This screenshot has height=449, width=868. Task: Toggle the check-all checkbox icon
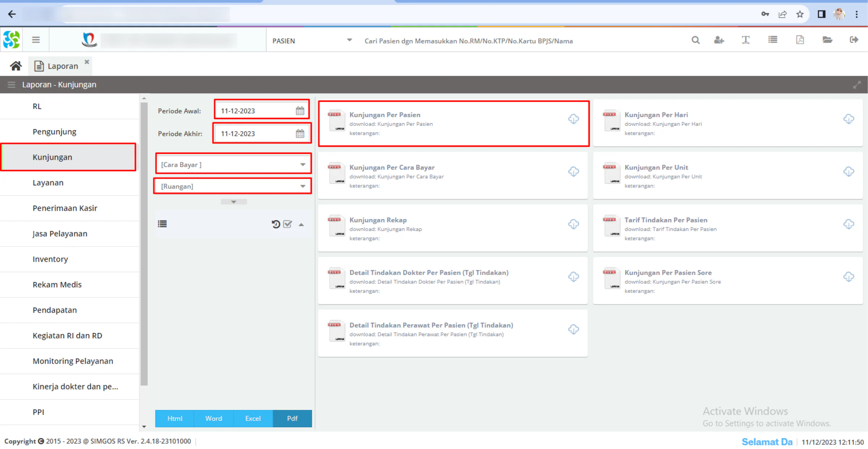[288, 224]
